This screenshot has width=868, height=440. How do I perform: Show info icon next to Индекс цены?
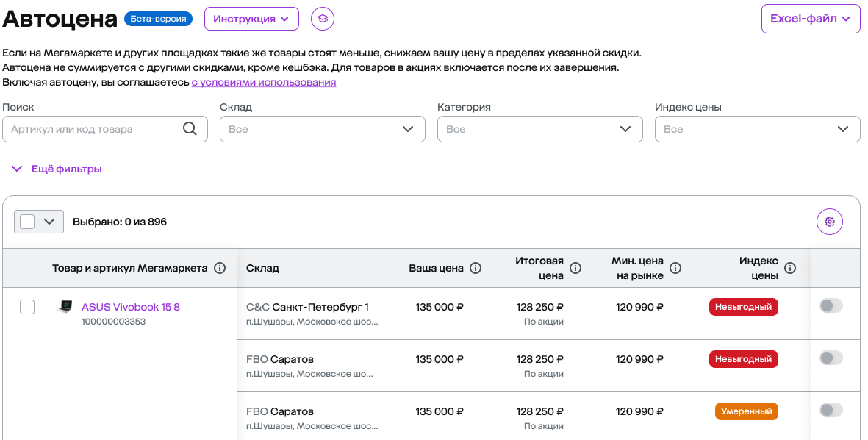point(790,268)
